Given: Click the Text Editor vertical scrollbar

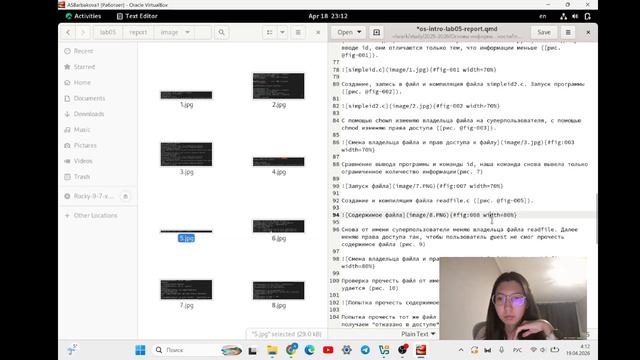Looking at the screenshot, I should 596,218.
